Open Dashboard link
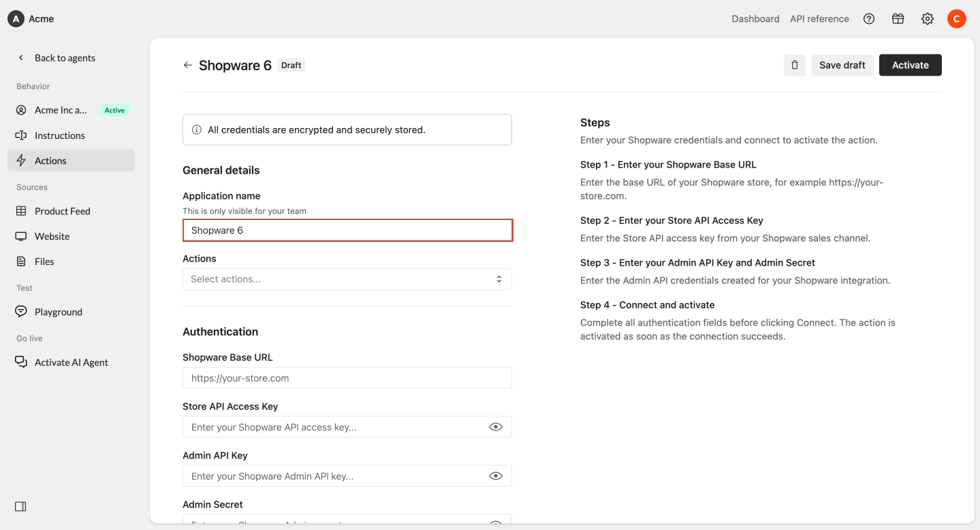Viewport: 980px width, 530px height. pos(755,19)
